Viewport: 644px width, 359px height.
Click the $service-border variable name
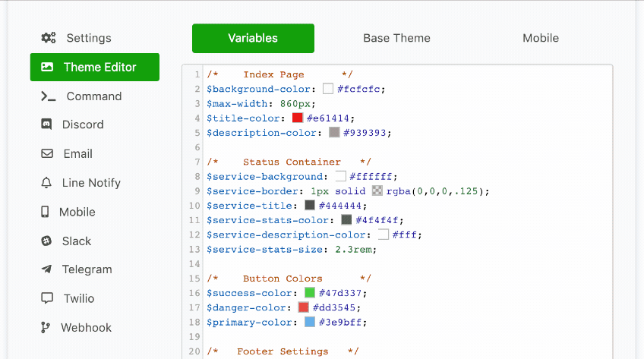[252, 191]
